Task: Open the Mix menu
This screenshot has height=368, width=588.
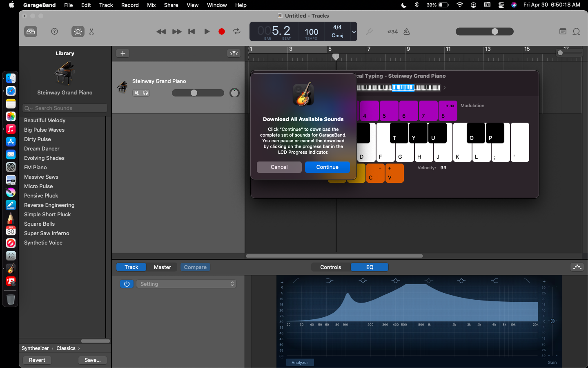Action: pos(151,5)
